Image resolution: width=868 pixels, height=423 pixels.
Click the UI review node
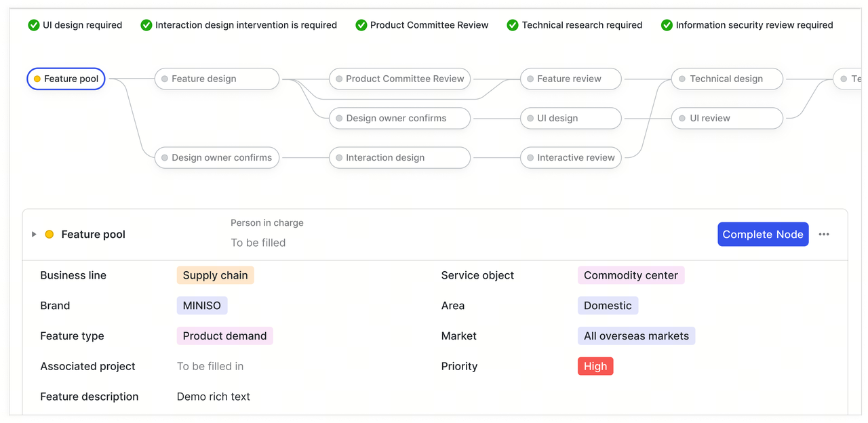[726, 119]
